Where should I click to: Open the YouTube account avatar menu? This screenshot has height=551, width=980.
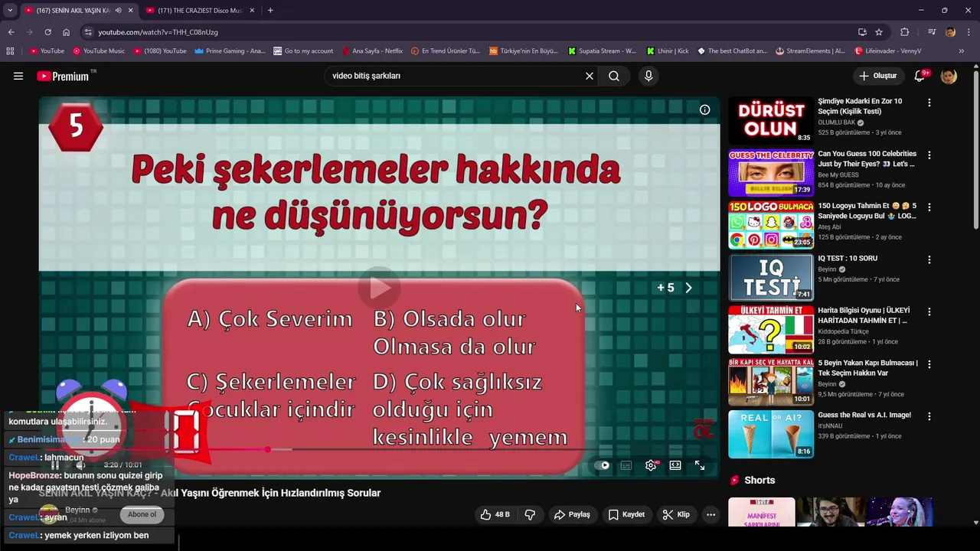pos(949,76)
